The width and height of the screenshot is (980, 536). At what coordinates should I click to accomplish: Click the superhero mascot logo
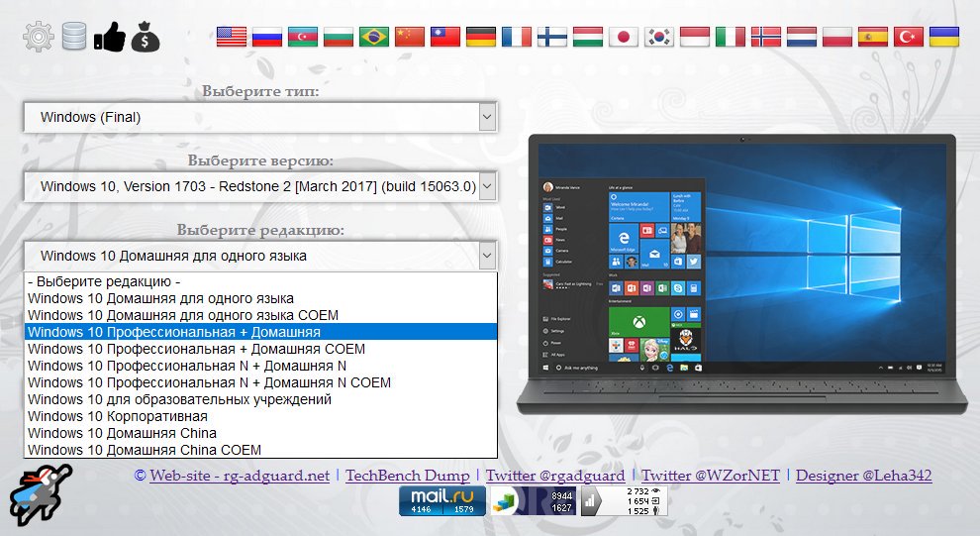click(x=41, y=494)
